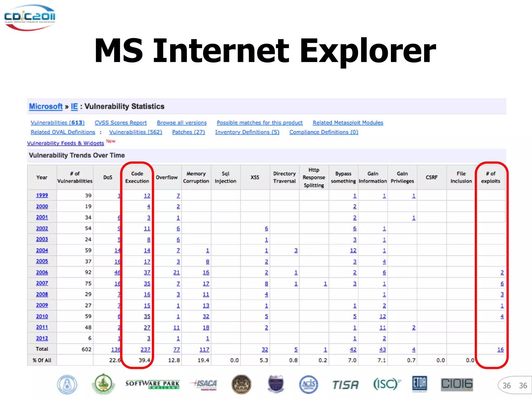Open the 2002 year row link
This screenshot has height=399, width=532.
tap(42, 229)
